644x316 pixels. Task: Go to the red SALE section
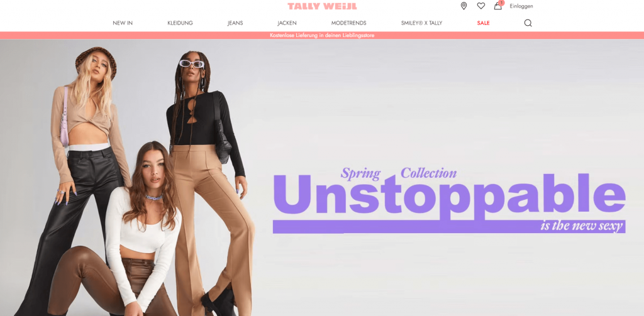pyautogui.click(x=484, y=23)
